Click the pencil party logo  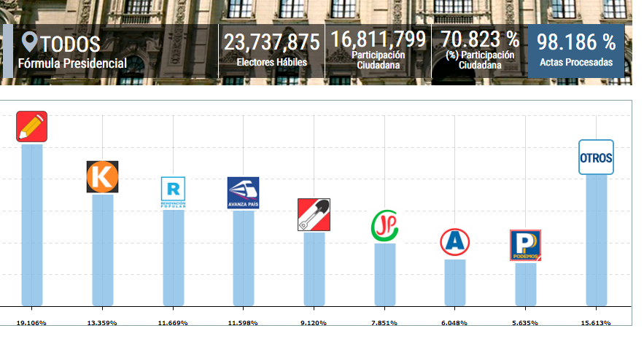(31, 126)
